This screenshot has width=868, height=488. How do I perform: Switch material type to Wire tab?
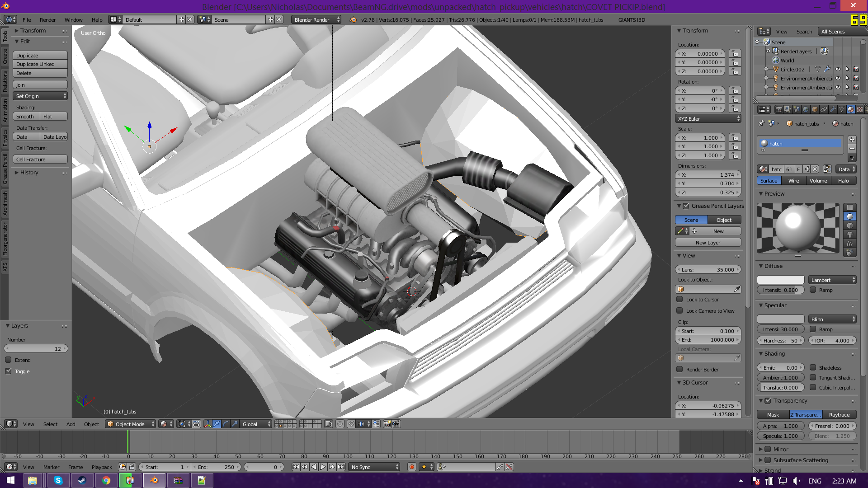pyautogui.click(x=793, y=181)
